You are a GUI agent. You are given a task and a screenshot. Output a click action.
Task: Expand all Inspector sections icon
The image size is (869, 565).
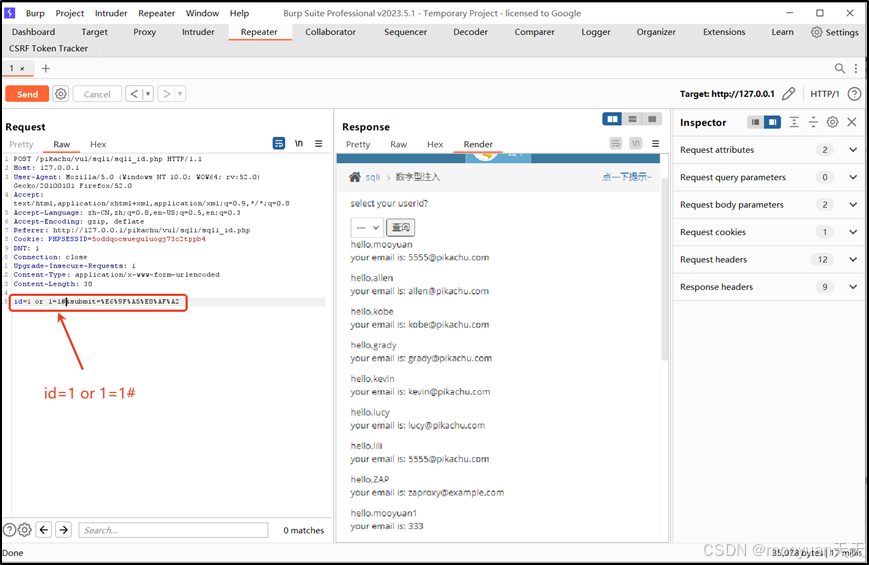[x=794, y=122]
